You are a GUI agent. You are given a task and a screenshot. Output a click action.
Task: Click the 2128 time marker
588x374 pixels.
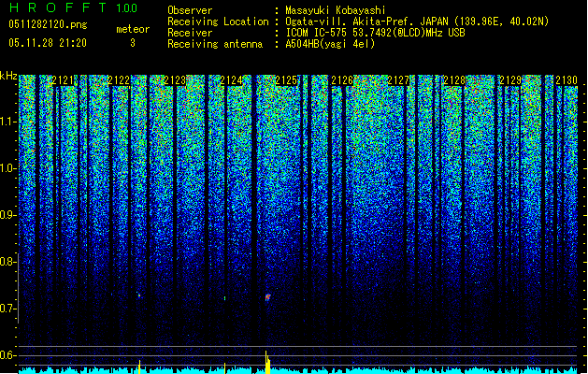454,80
